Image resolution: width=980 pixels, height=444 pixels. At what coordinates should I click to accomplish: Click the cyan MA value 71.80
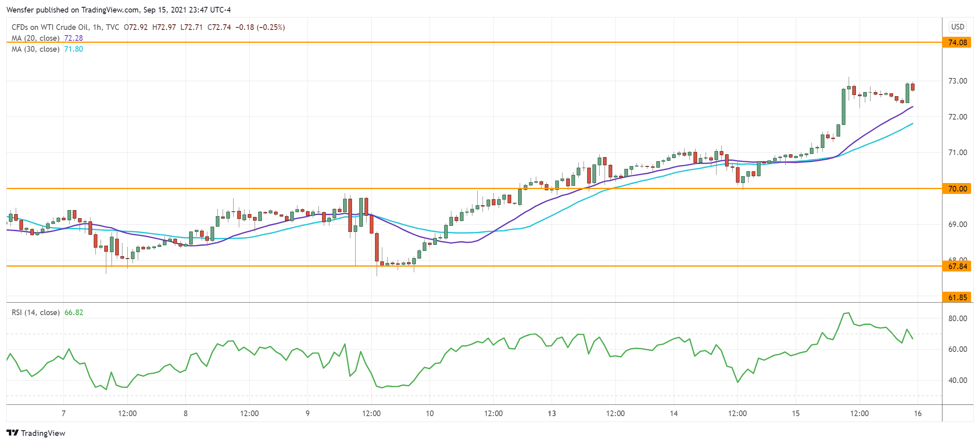[x=74, y=49]
